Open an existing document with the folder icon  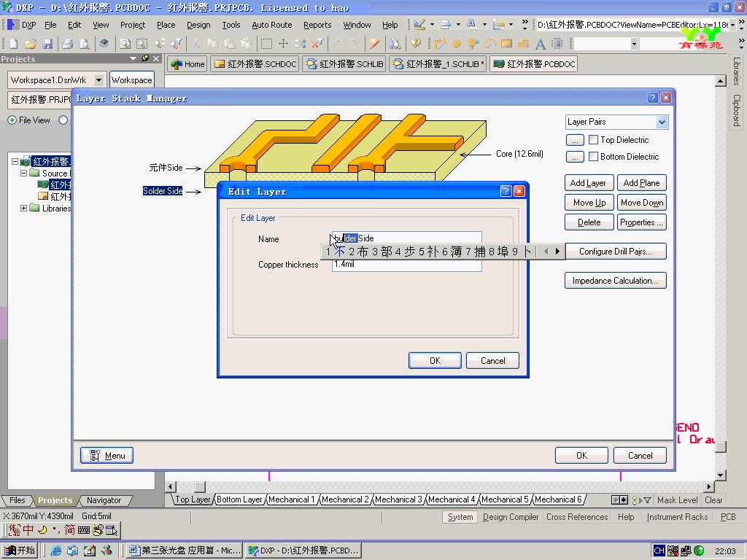pyautogui.click(x=31, y=44)
